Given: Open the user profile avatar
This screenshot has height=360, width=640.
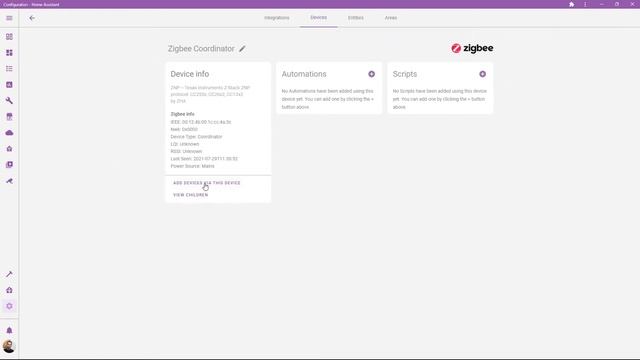Looking at the screenshot, I should point(9,347).
